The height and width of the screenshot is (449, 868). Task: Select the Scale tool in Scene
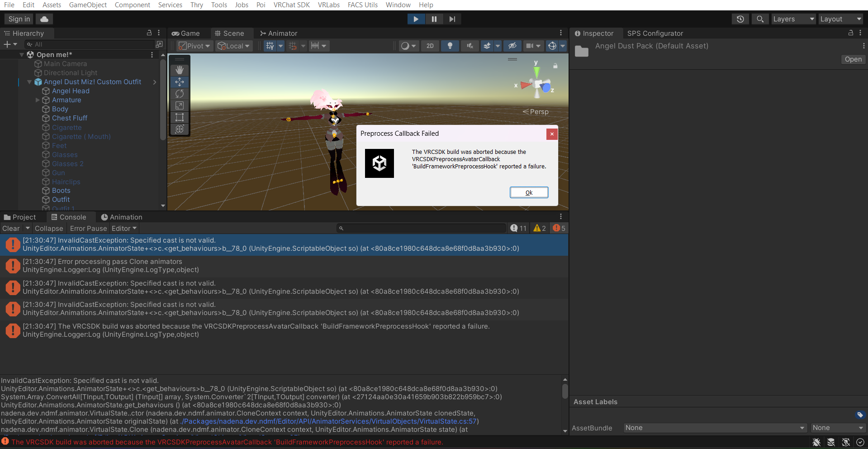tap(180, 105)
